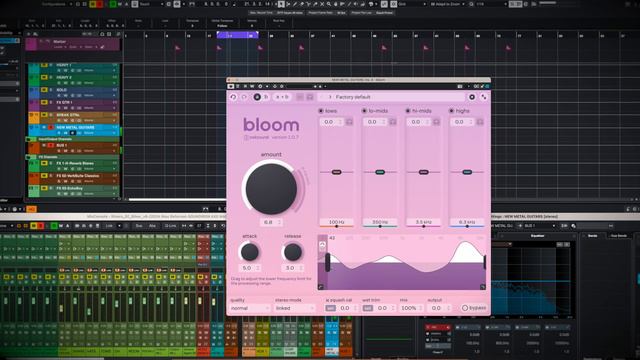Toggle the highs band enable button
The image size is (640, 360).
451,111
